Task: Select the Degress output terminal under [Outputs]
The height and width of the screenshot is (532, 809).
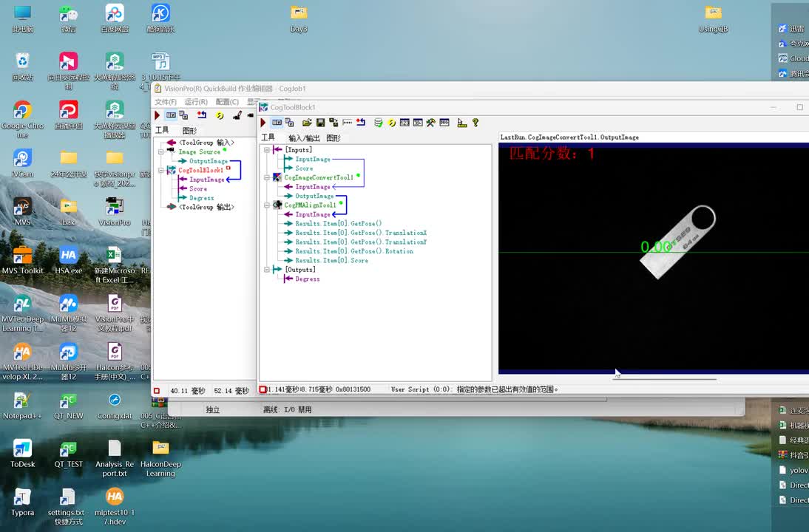Action: coord(307,279)
